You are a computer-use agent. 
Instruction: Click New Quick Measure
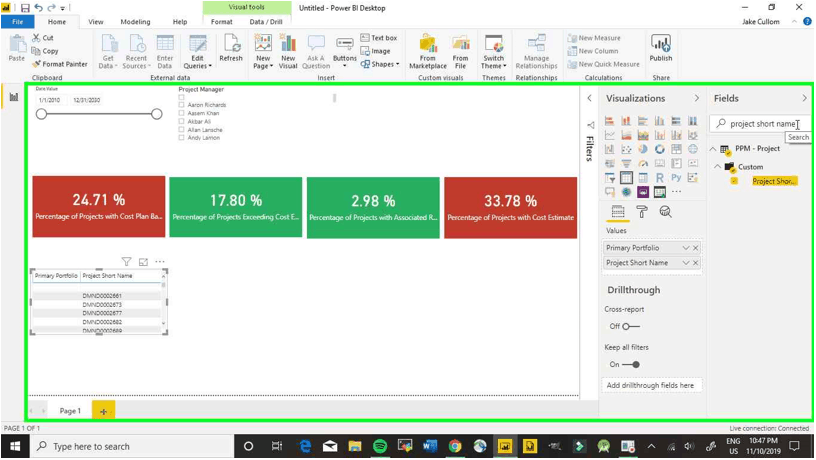[x=603, y=64]
